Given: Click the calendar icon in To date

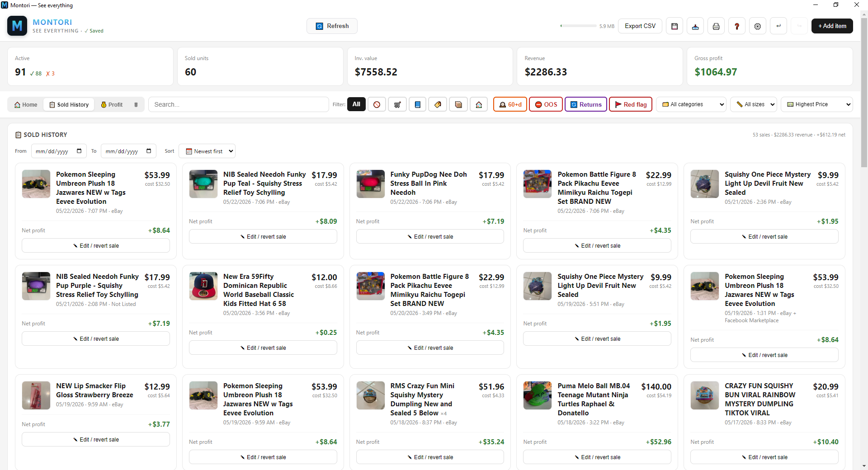Looking at the screenshot, I should [149, 151].
